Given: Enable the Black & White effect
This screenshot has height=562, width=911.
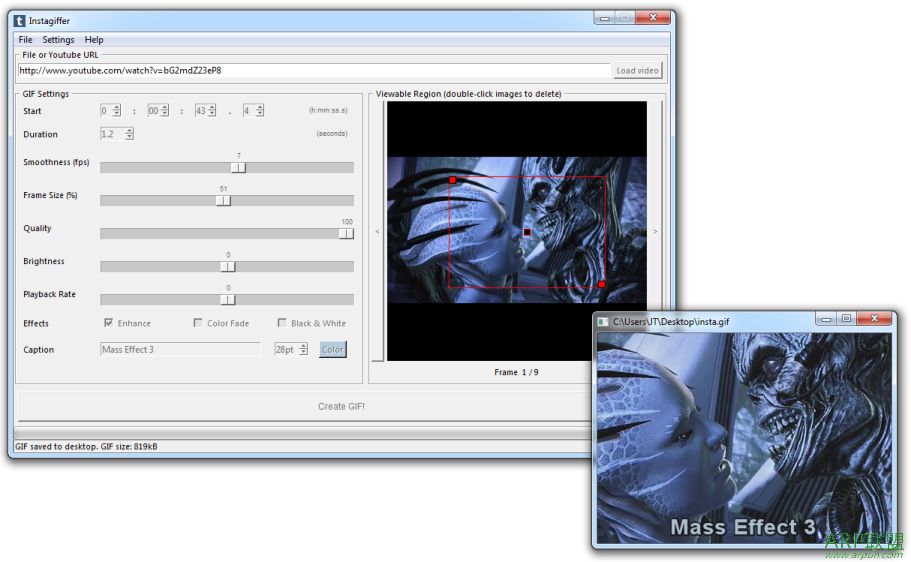Looking at the screenshot, I should point(282,323).
